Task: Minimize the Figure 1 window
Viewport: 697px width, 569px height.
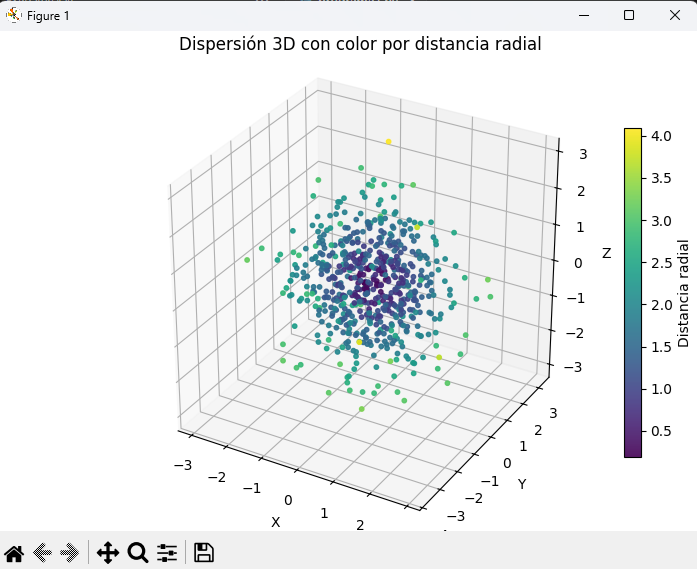Action: (x=583, y=15)
